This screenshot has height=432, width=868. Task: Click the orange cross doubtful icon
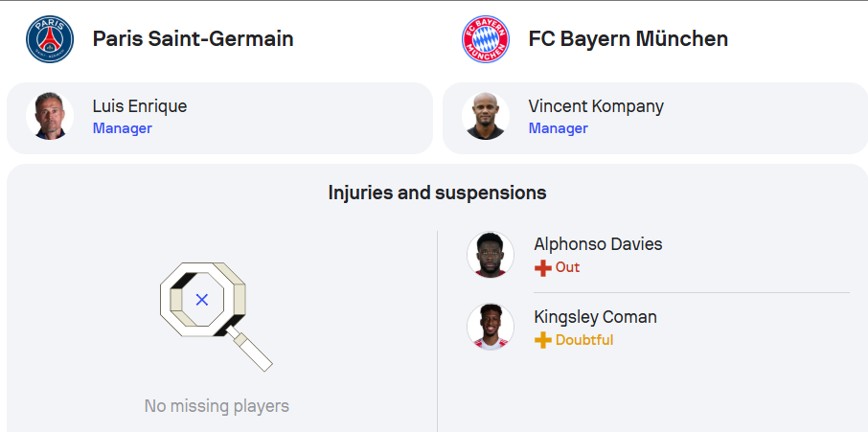pos(543,340)
